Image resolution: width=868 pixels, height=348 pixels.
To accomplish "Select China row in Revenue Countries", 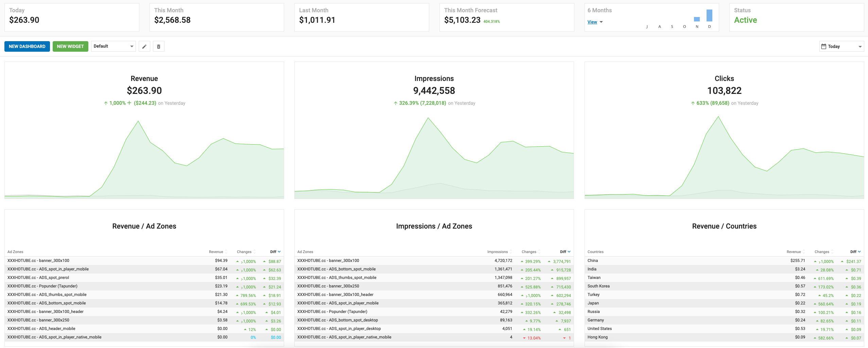I will (x=724, y=261).
